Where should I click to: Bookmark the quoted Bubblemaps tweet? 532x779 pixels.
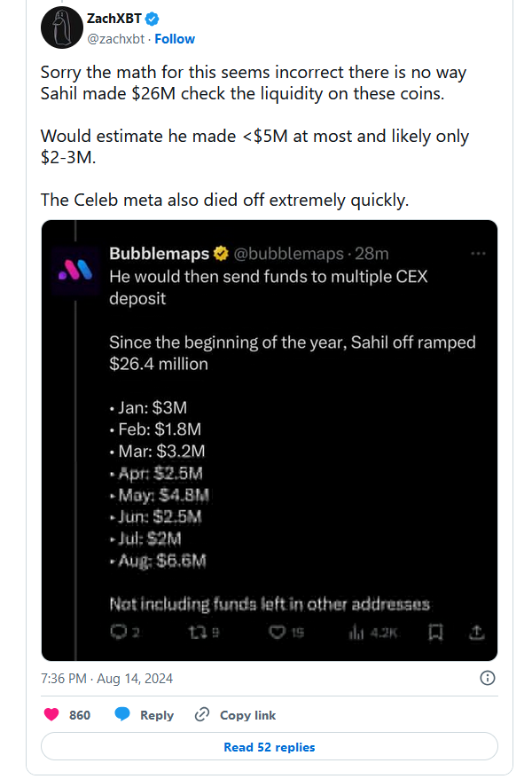435,633
